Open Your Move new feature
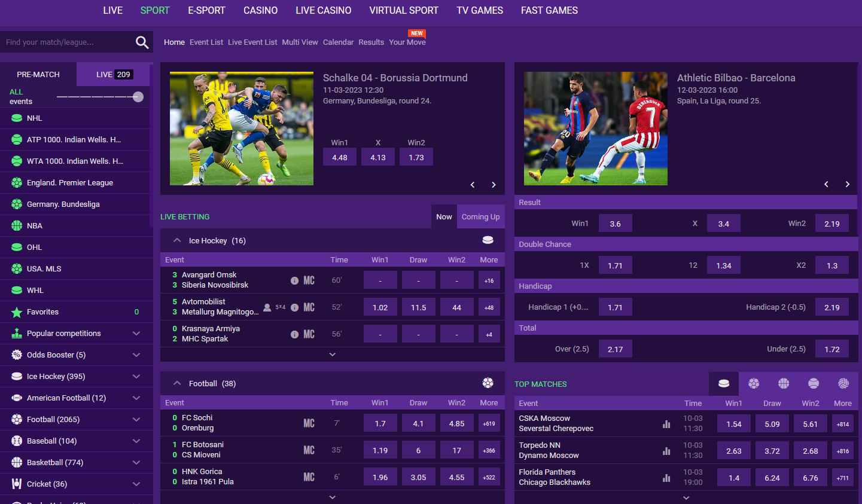862x504 pixels. [407, 42]
